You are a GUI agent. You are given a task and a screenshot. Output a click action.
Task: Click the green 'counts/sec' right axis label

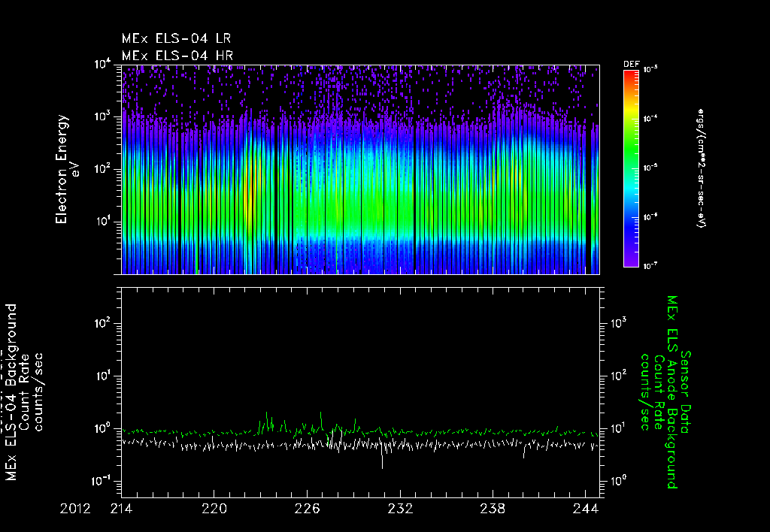(645, 392)
